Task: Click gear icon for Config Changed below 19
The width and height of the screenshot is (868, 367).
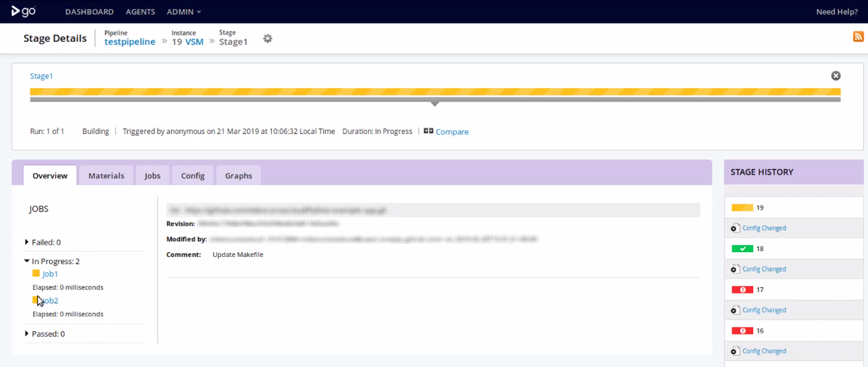Action: [x=736, y=228]
